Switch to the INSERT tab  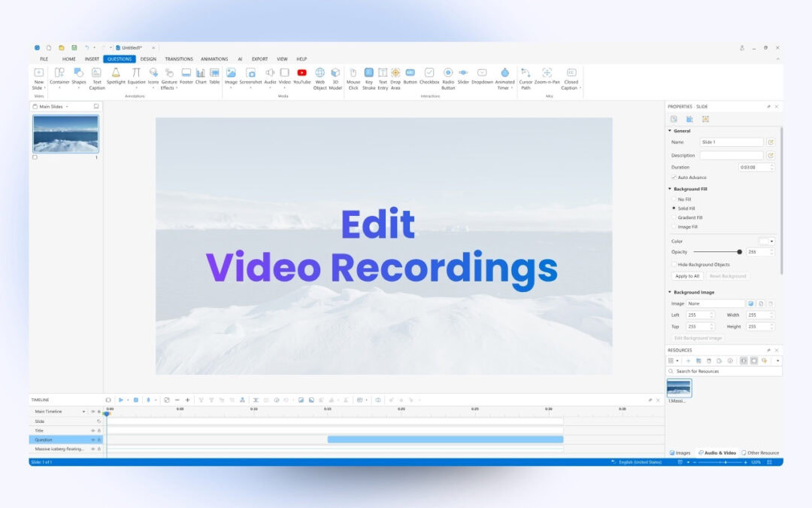(x=92, y=59)
